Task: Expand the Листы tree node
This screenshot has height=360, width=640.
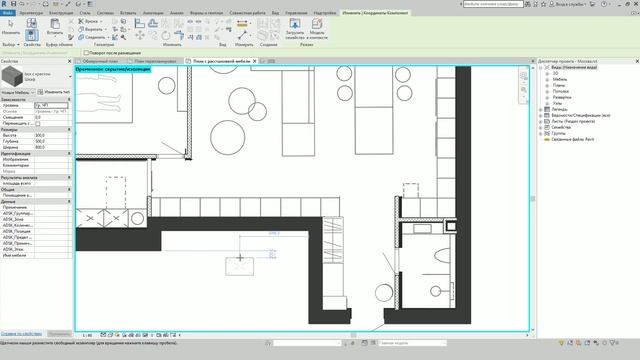Action: click(541, 121)
